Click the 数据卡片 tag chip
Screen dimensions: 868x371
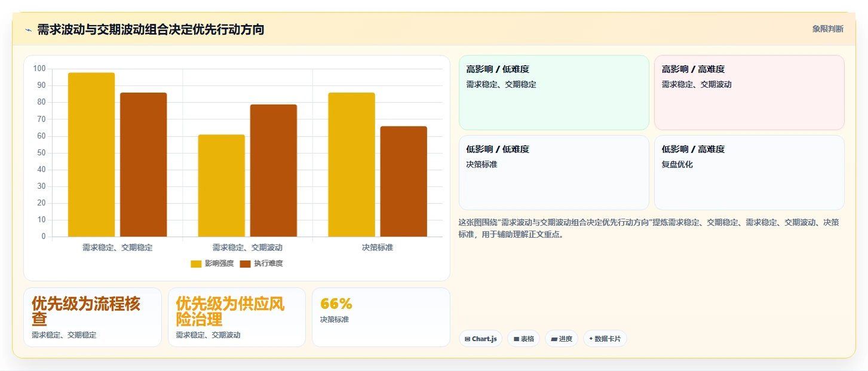[605, 339]
